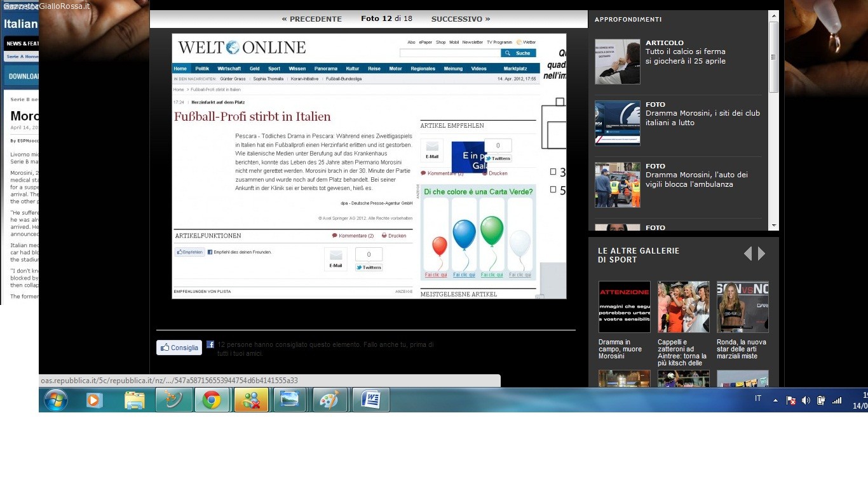Open 'l'auto dei vigili blocca l'ambulanza' gallery
This screenshot has width=868, height=488.
tap(696, 180)
